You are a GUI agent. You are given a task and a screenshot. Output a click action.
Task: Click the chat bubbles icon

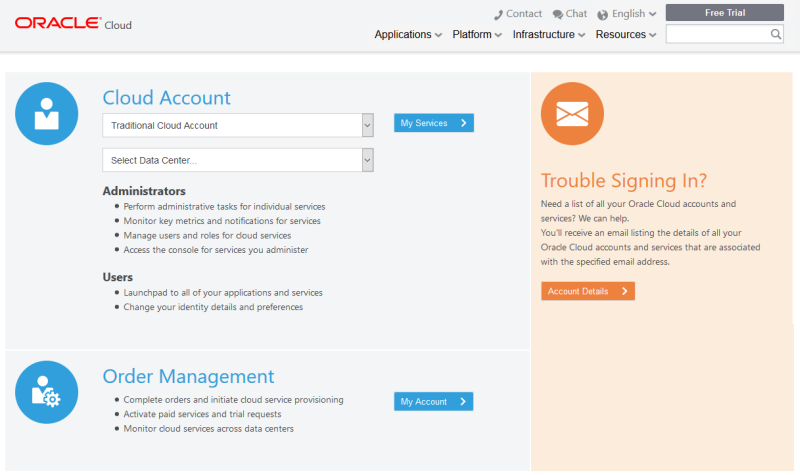558,14
